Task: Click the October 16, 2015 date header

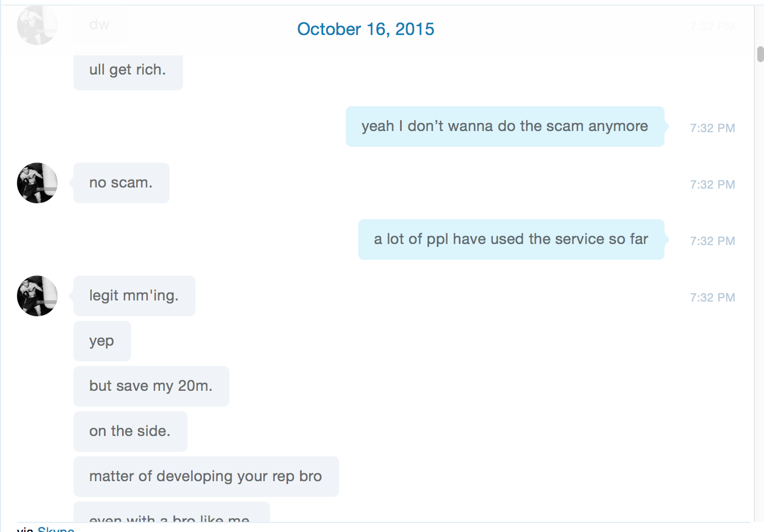Action: point(366,29)
